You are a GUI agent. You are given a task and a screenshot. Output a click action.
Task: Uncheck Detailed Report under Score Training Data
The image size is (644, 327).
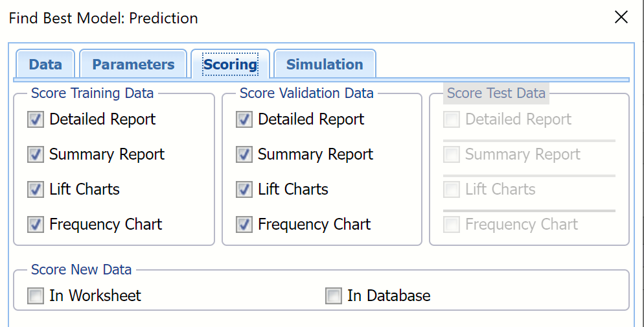click(36, 120)
